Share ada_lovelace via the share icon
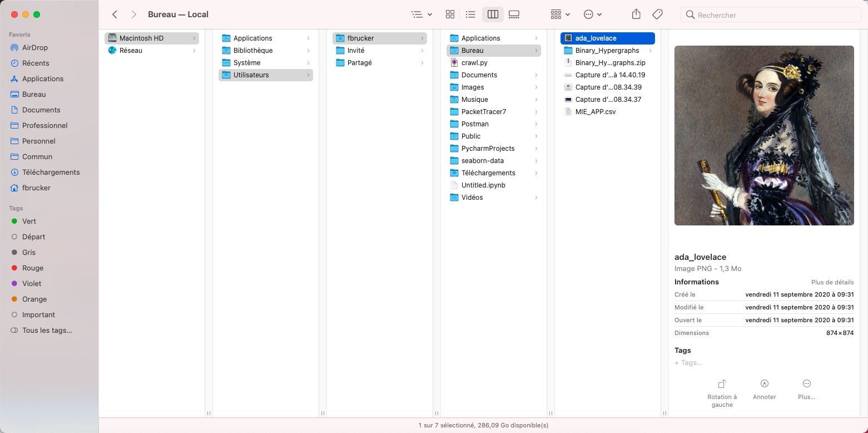 [636, 14]
